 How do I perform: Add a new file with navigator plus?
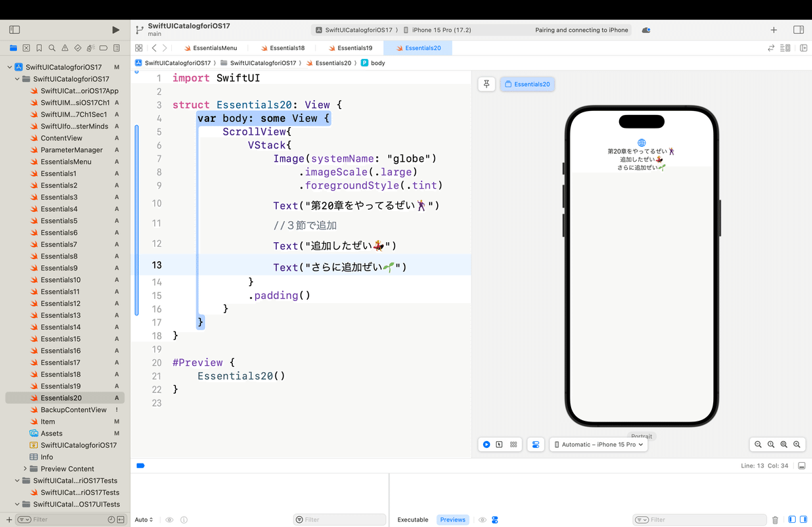coord(9,520)
